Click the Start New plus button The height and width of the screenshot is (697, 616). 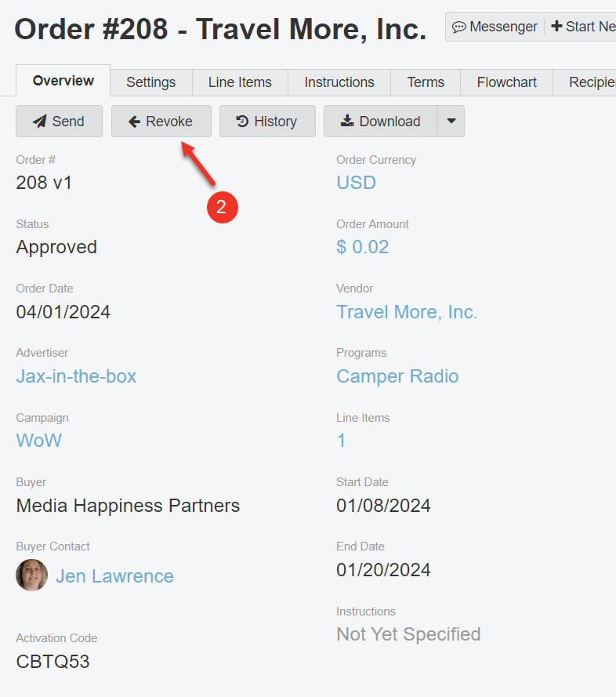coord(583,27)
